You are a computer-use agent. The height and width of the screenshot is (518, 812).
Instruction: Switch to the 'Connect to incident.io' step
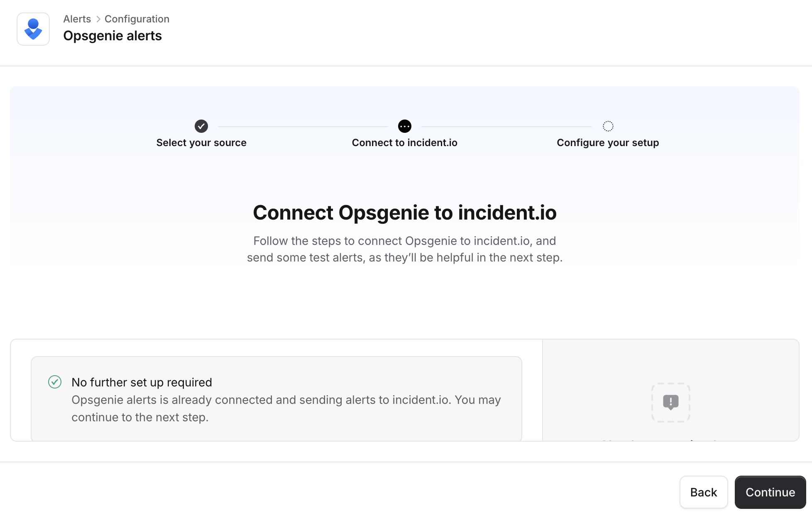click(404, 142)
